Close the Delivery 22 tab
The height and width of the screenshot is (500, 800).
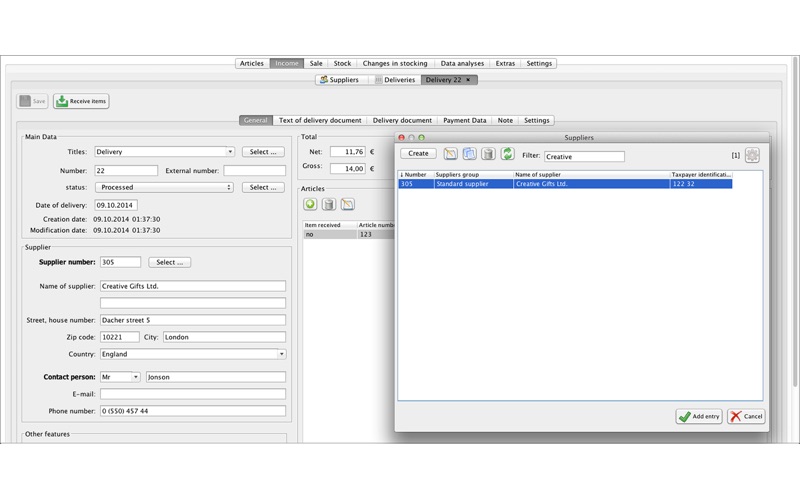[x=468, y=80]
